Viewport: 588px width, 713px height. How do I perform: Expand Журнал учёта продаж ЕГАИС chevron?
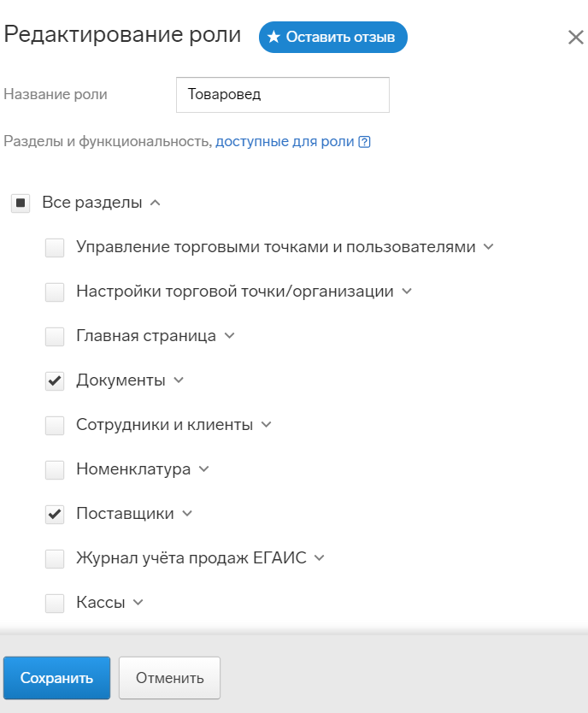(x=320, y=558)
